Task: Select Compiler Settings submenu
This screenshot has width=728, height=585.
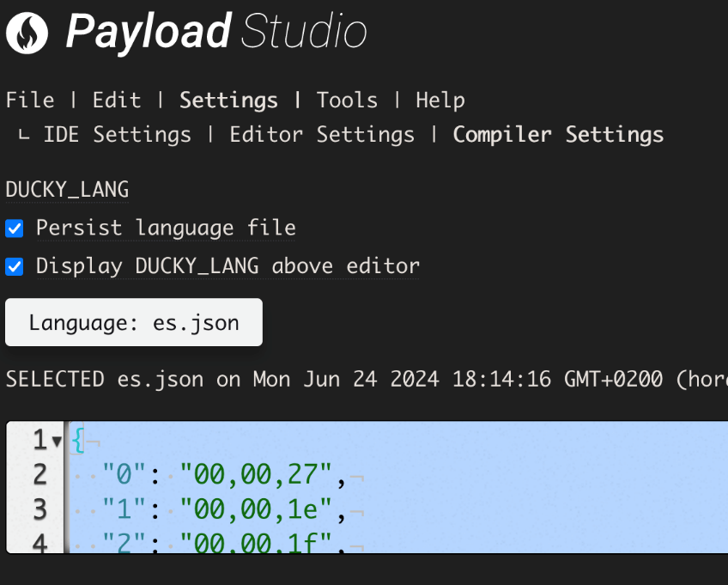Action: pyautogui.click(x=558, y=135)
